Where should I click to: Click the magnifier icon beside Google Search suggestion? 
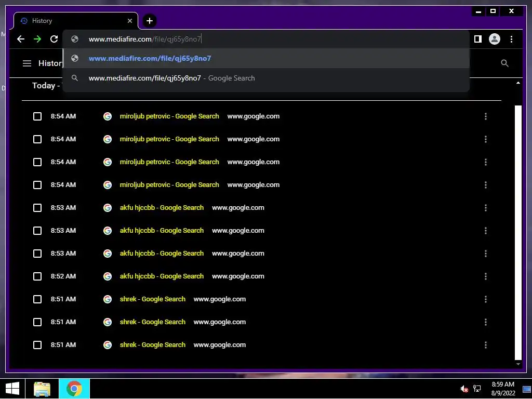[x=75, y=78]
